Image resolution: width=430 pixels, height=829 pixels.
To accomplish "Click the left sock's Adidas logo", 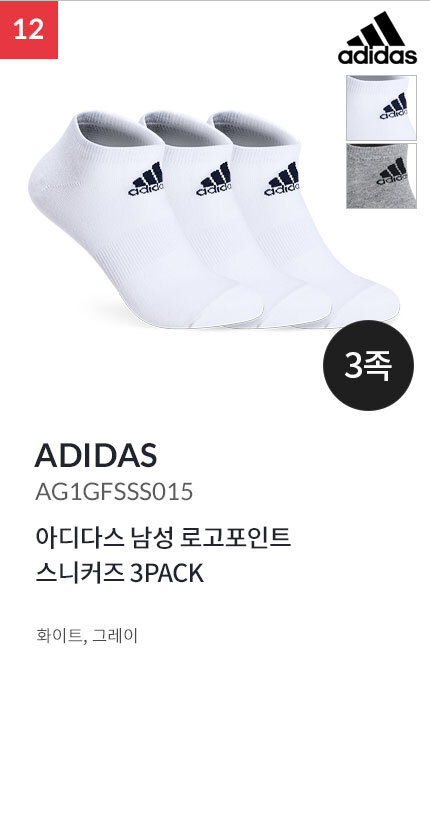I will tap(145, 179).
